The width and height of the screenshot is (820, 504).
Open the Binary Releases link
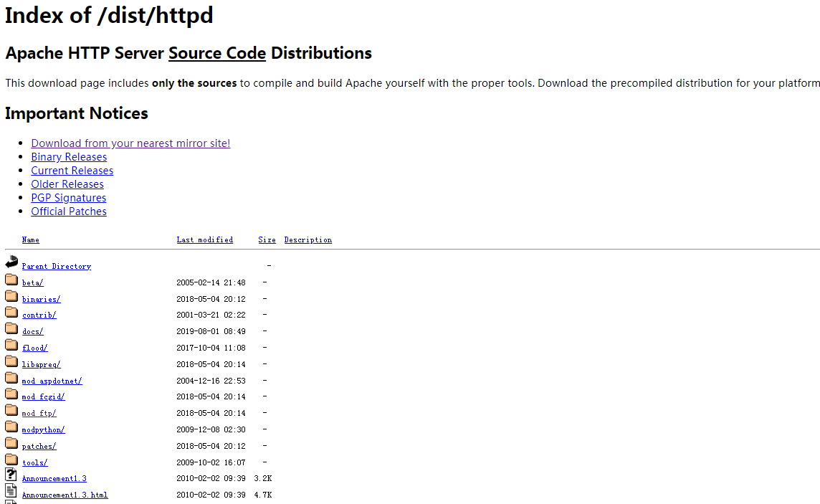click(69, 157)
